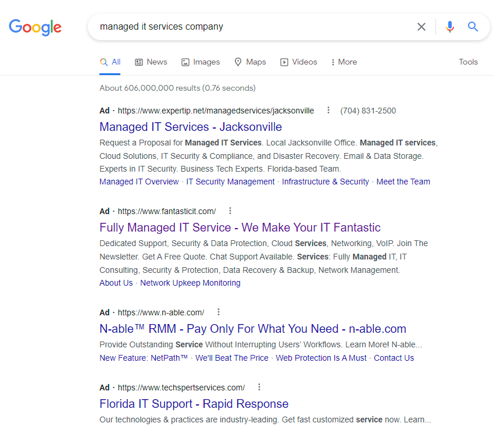This screenshot has height=448, width=493.
Task: Open Managed IT Services - Jacksonville result
Action: pos(191,127)
